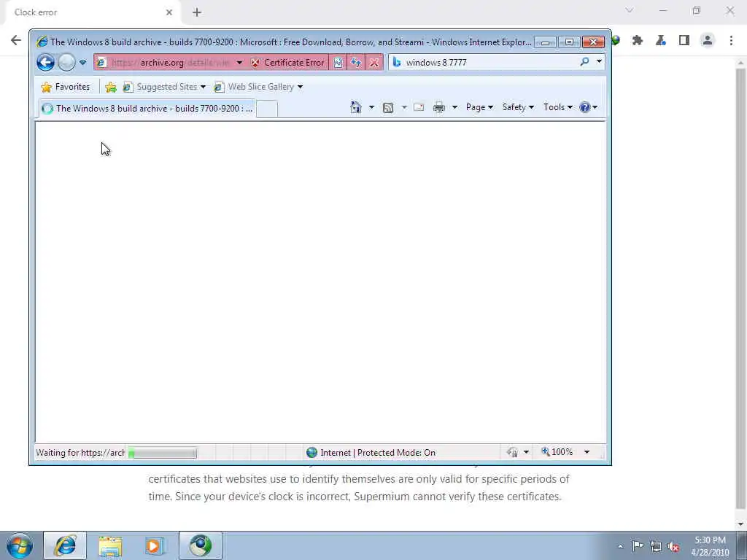The image size is (747, 560).
Task: Open Favorites star button
Action: click(x=66, y=87)
